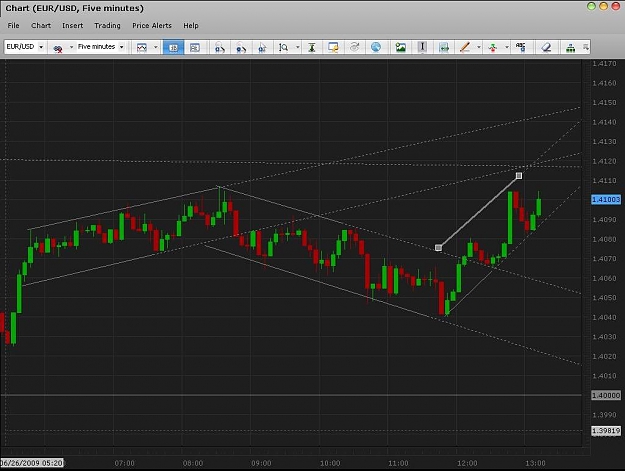Image resolution: width=625 pixels, height=471 pixels.
Task: Click the window with arrow icon
Action: tap(333, 47)
